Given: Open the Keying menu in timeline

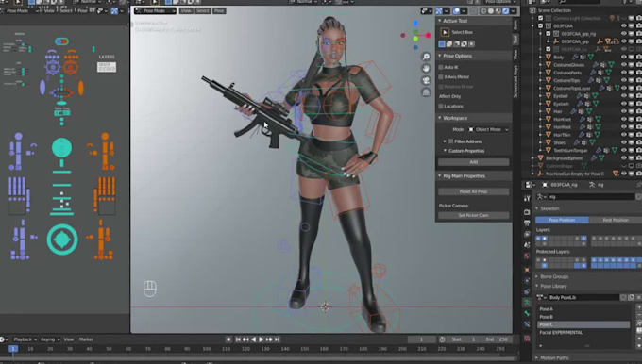Looking at the screenshot, I should pyautogui.click(x=49, y=339).
